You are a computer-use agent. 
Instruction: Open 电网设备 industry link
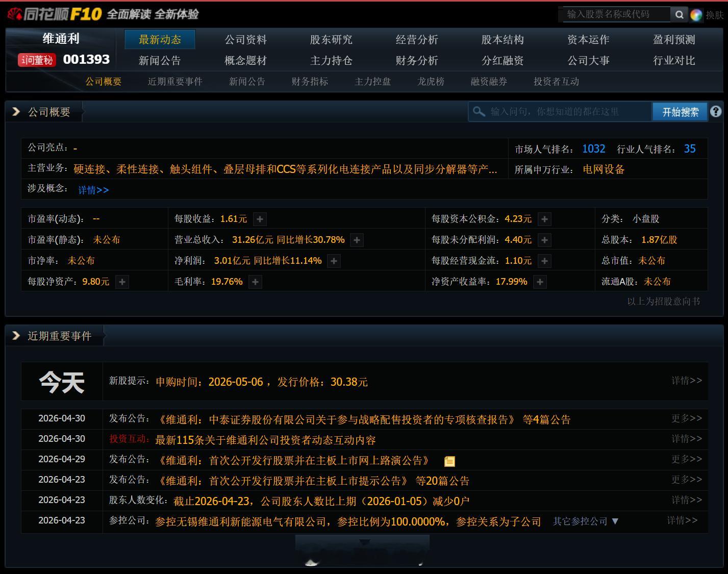click(604, 169)
